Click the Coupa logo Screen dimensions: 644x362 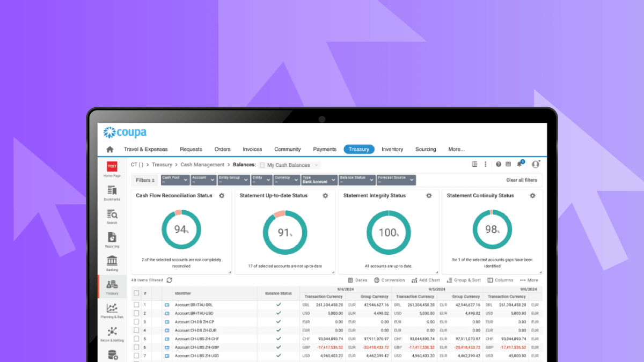125,132
